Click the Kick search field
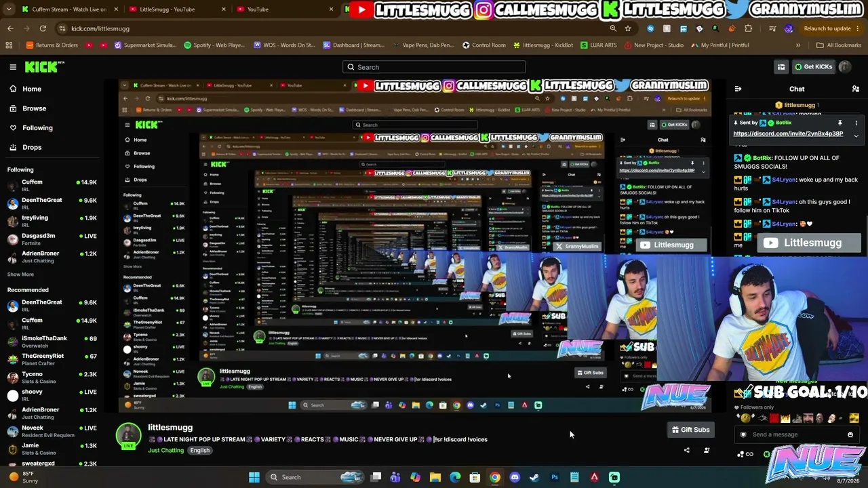The image size is (868, 488). (434, 67)
